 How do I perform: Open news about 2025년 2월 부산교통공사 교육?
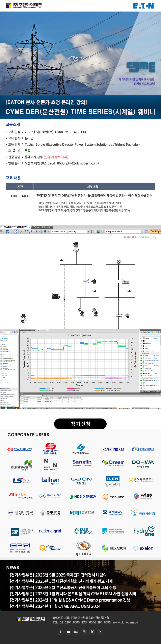click(x=63, y=587)
